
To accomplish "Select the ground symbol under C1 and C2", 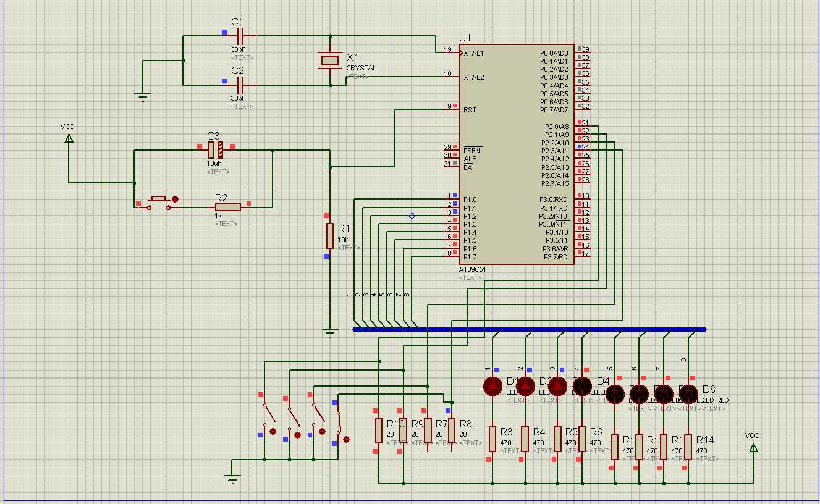I will [x=143, y=96].
